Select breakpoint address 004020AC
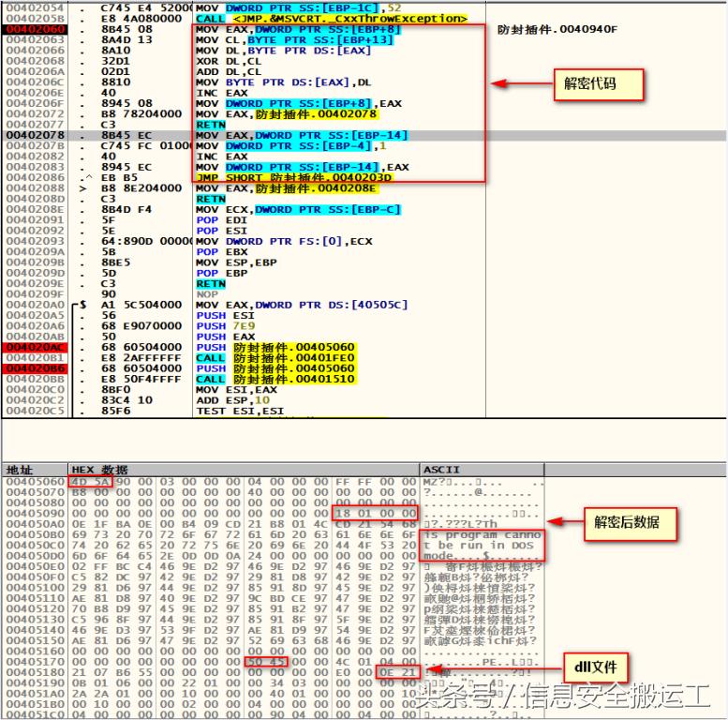 coord(36,348)
